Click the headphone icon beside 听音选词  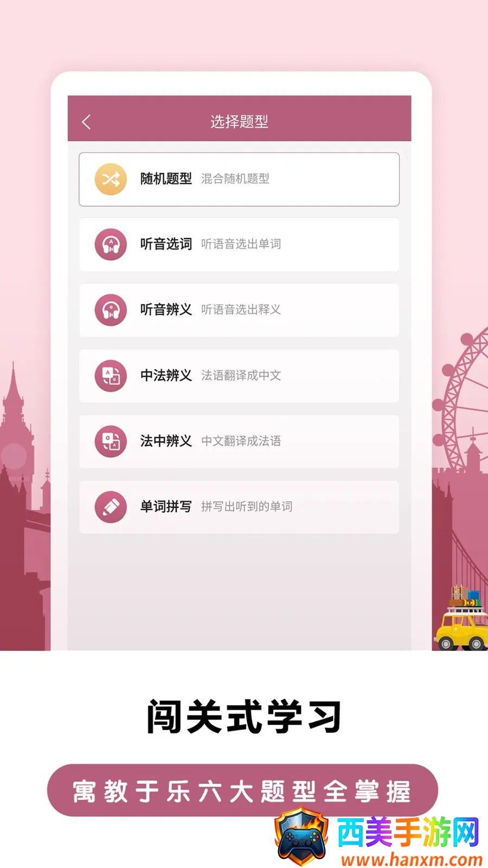coord(111,245)
